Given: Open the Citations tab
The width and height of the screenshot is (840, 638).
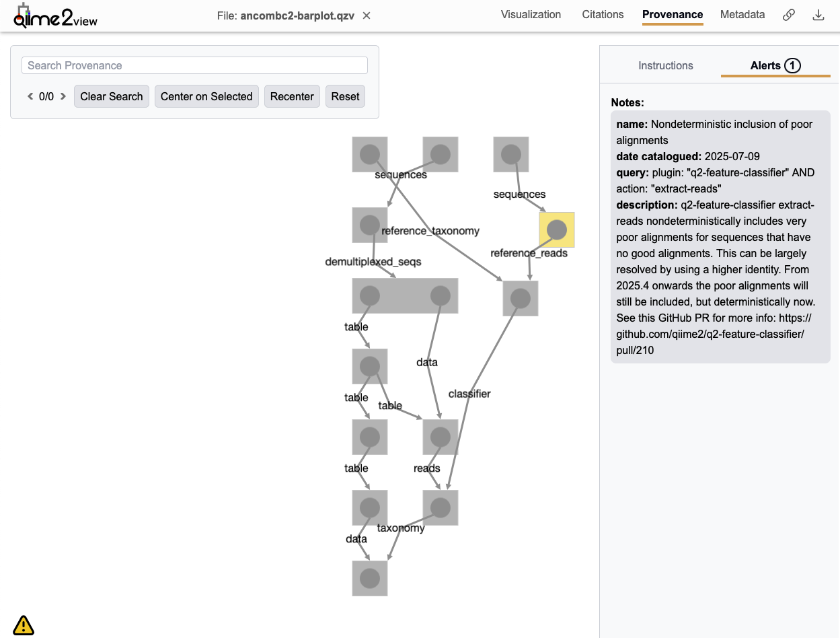Looking at the screenshot, I should click(603, 15).
